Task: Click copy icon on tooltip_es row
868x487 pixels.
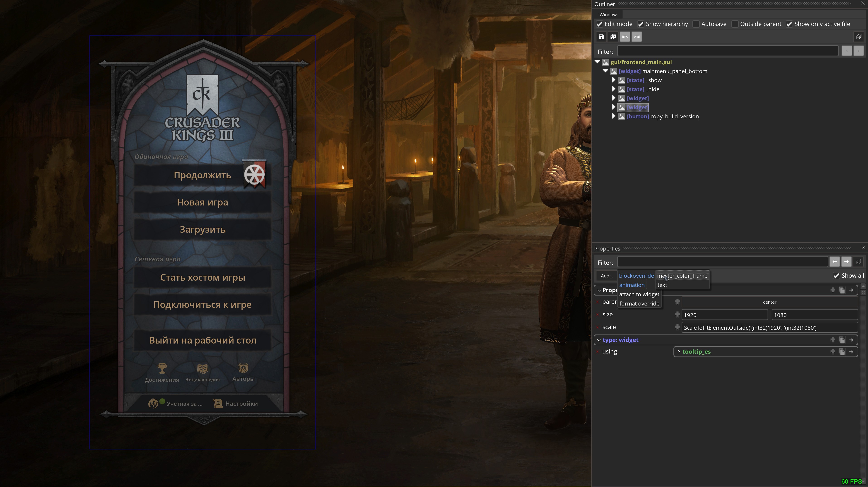Action: click(842, 351)
